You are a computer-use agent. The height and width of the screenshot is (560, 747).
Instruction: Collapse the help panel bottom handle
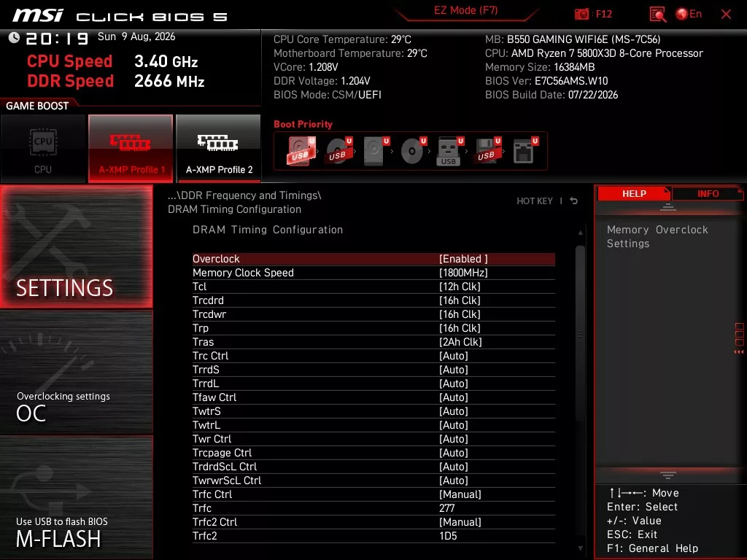point(668,475)
